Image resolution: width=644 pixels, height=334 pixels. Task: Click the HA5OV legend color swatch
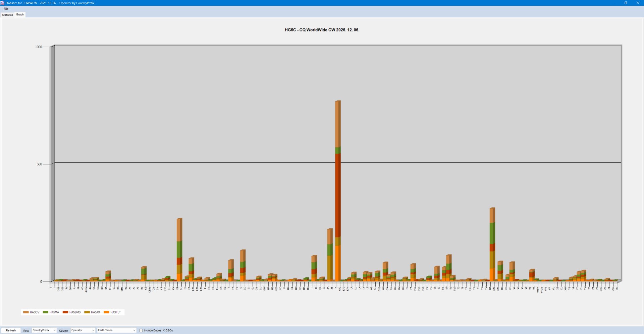pos(26,312)
